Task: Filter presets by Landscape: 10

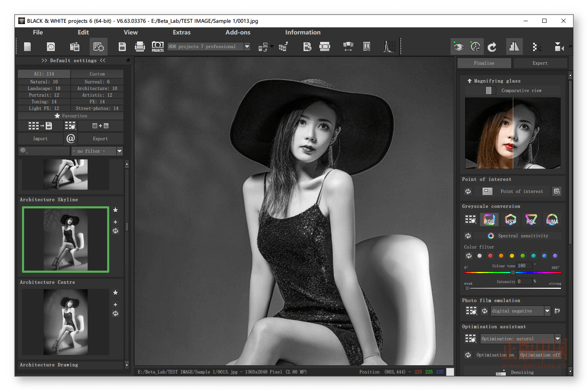Action: point(44,88)
